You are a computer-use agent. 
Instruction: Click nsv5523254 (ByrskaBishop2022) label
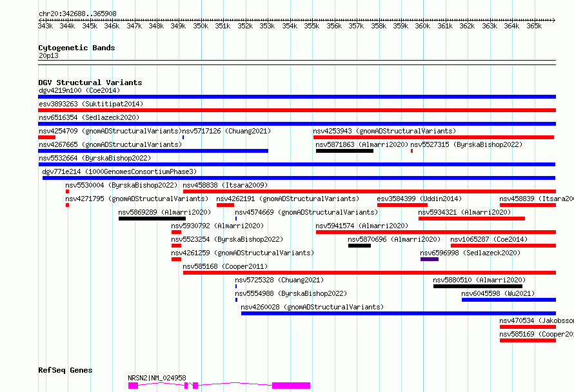pyautogui.click(x=227, y=239)
